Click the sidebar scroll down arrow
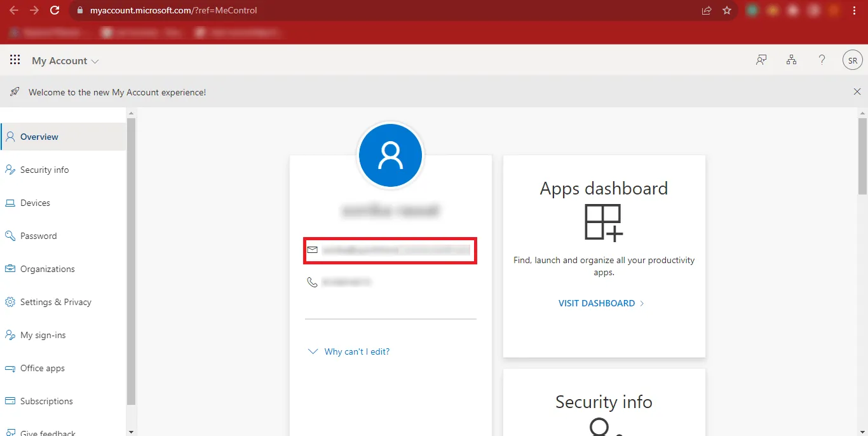Viewport: 868px width, 436px height. tap(131, 431)
